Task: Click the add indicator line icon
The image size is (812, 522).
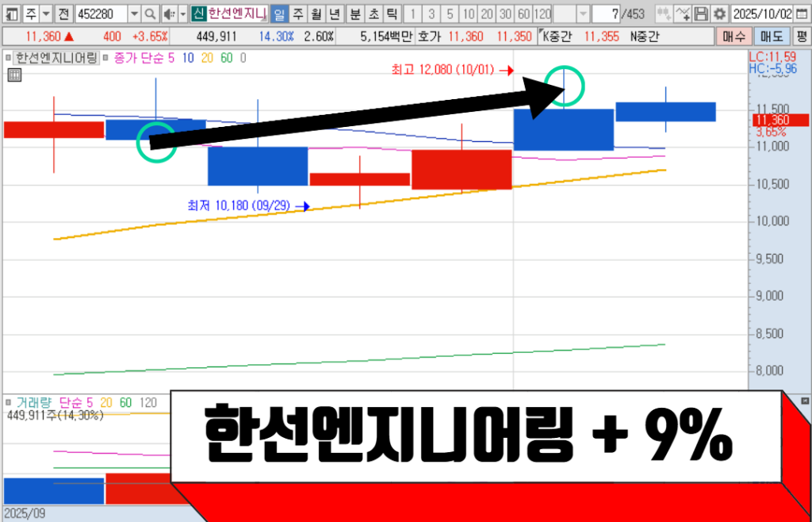Action: coord(683,14)
